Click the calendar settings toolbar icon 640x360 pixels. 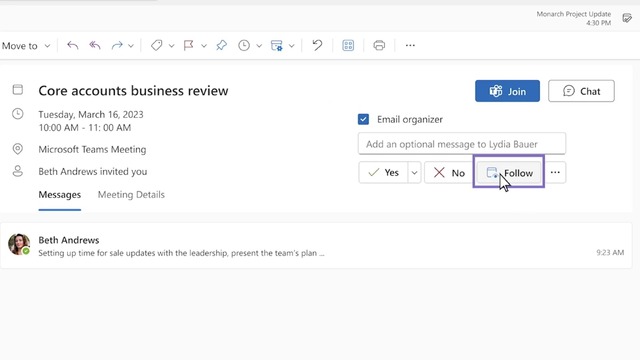click(x=277, y=45)
